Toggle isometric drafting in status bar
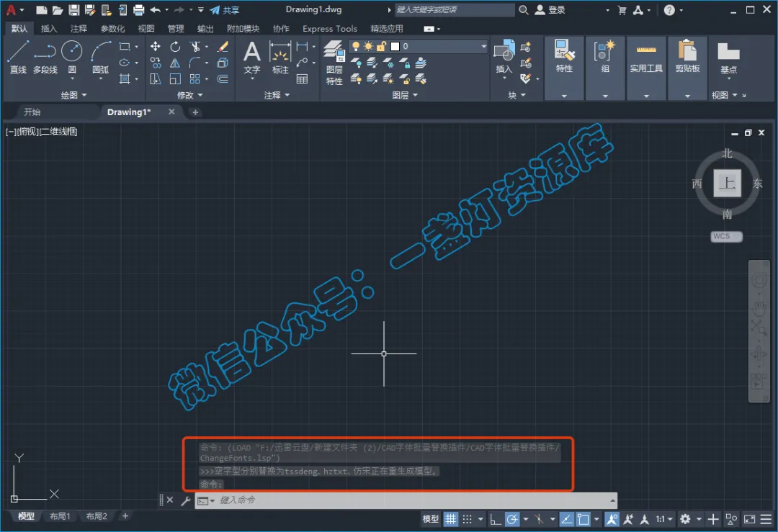Viewport: 778px width, 532px height. 539,519
